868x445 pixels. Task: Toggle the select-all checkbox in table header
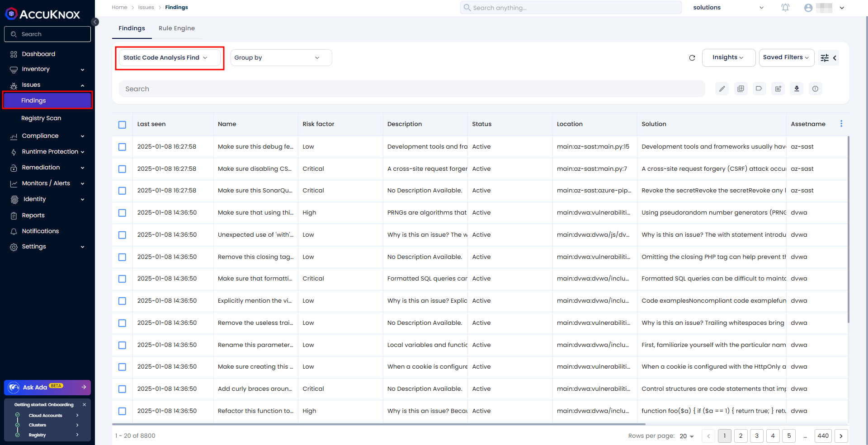click(x=122, y=125)
